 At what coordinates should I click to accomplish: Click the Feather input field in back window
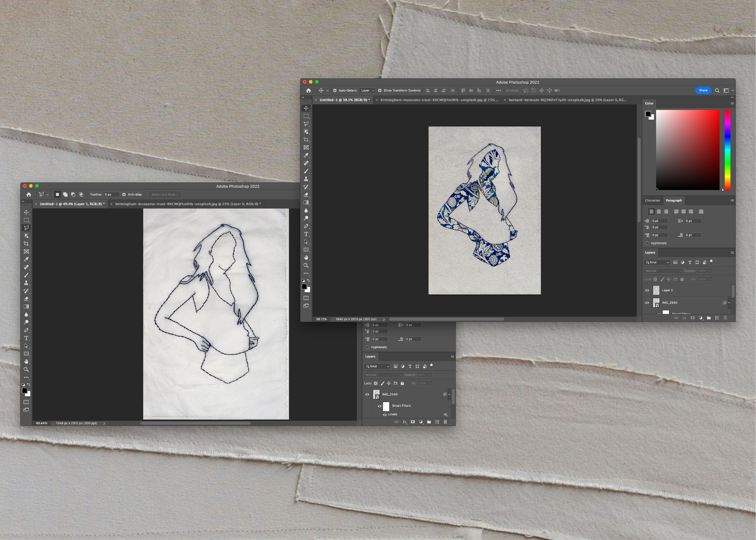pos(112,194)
